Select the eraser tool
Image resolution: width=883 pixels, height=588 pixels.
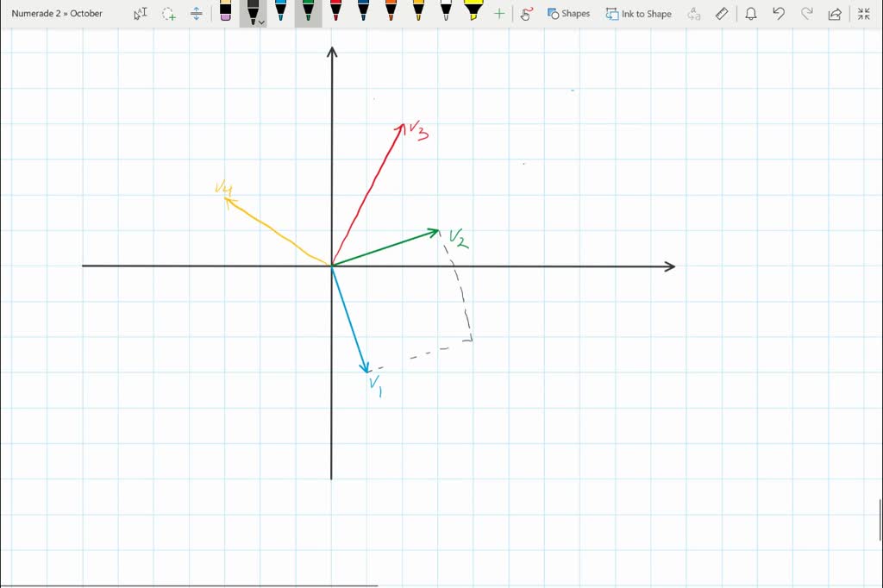(225, 13)
